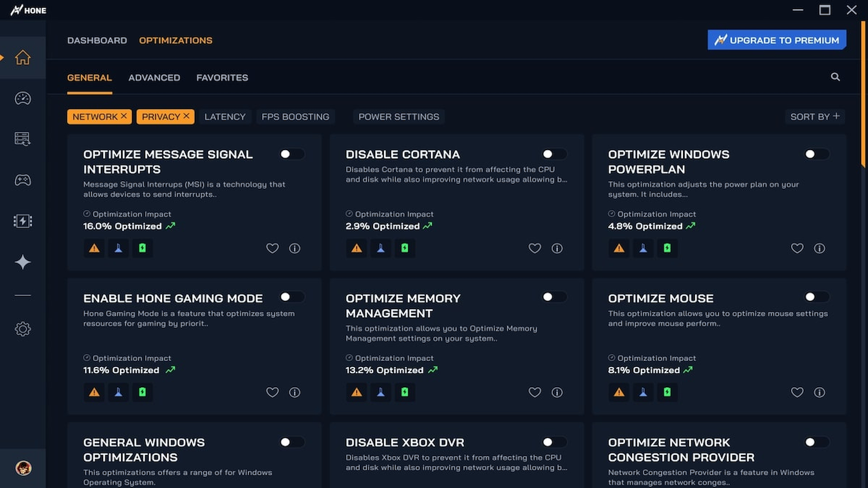Remove the NETWORK filter chip
The width and height of the screenshot is (868, 488).
tap(124, 116)
